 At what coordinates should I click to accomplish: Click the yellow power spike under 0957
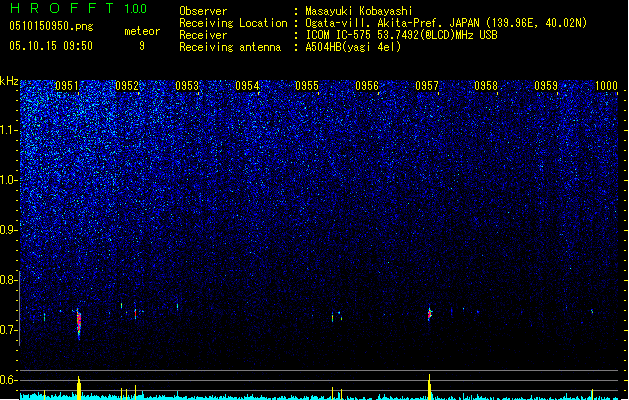(429, 387)
